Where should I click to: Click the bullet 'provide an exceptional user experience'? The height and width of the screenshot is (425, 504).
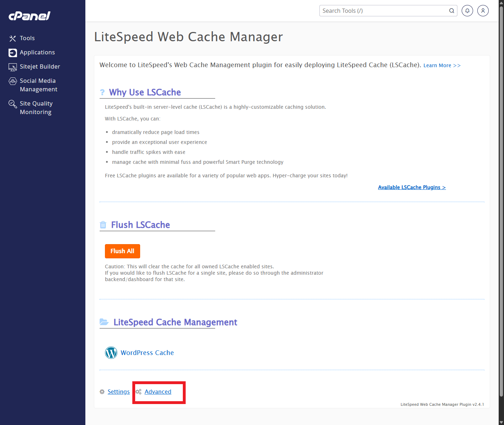coord(159,142)
